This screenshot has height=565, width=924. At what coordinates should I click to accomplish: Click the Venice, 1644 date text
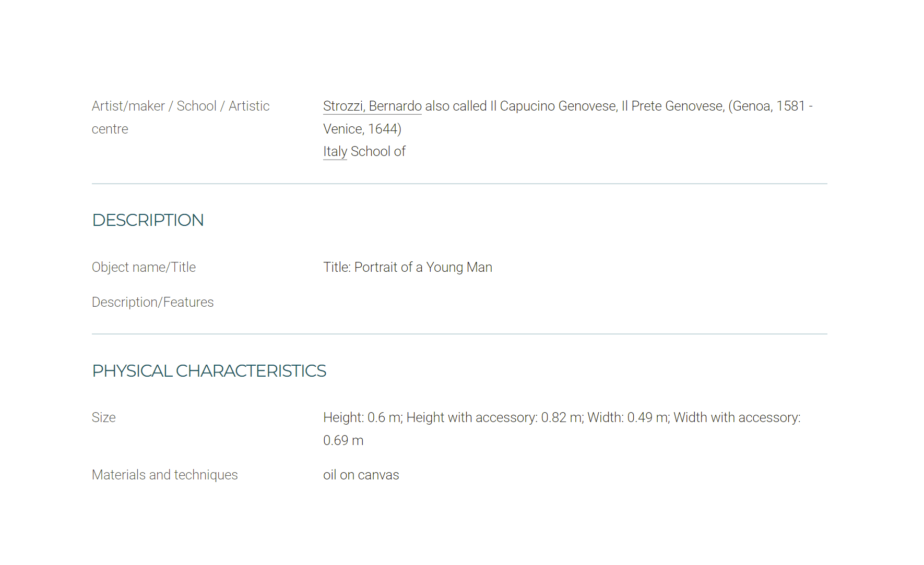(x=360, y=129)
